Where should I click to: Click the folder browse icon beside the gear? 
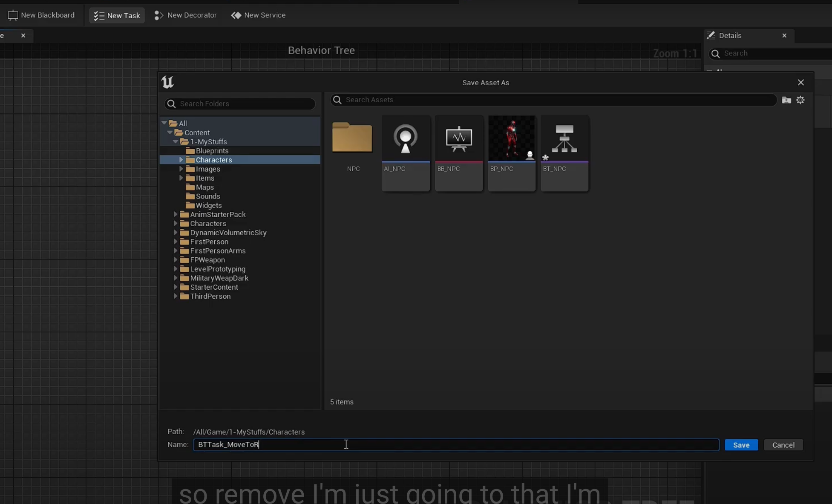[786, 100]
